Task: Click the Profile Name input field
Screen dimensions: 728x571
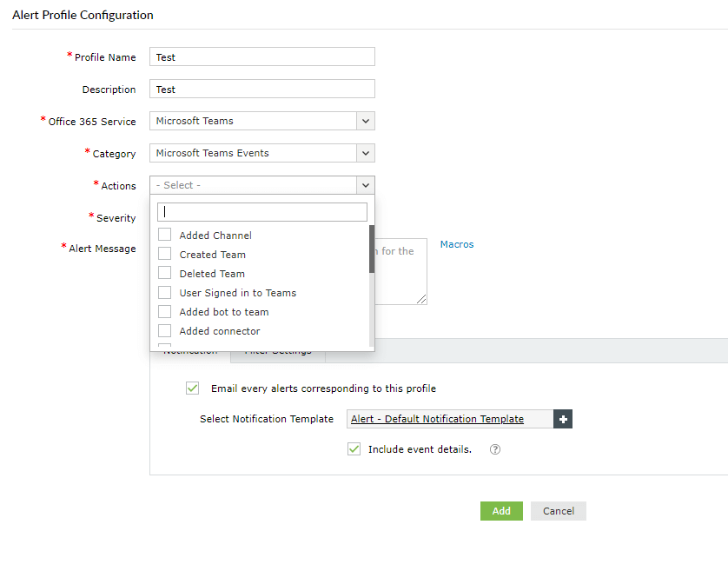Action: [261, 56]
